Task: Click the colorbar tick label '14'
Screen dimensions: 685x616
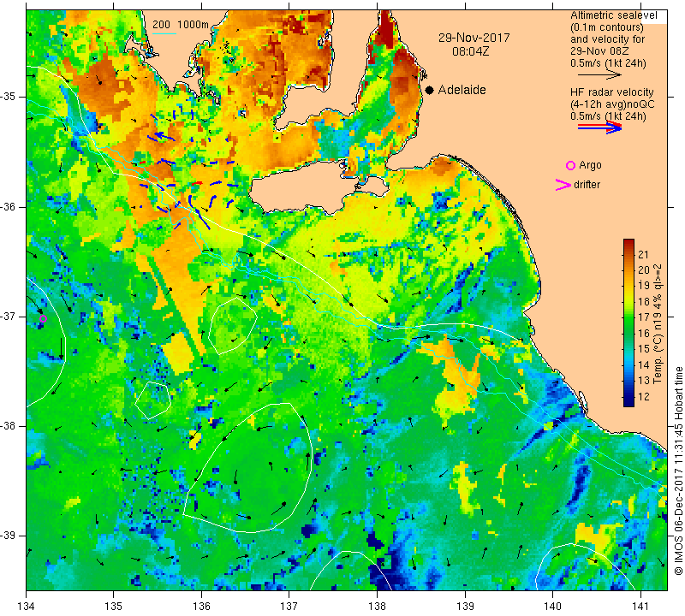Action: tap(644, 365)
